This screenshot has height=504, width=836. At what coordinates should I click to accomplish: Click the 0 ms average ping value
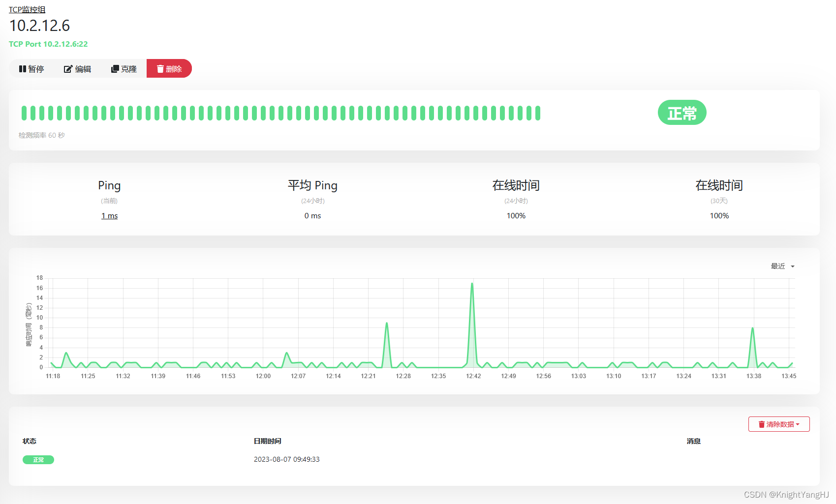click(x=312, y=215)
